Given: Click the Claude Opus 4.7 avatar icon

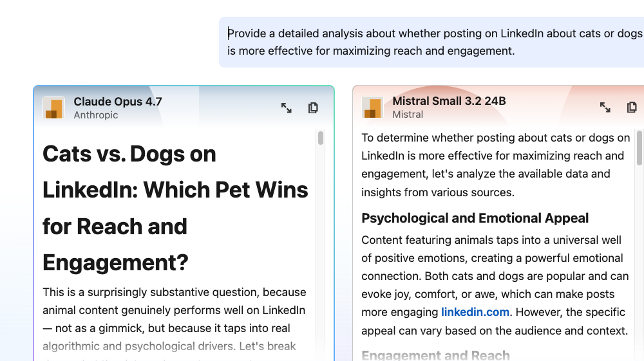Looking at the screenshot, I should (x=53, y=107).
